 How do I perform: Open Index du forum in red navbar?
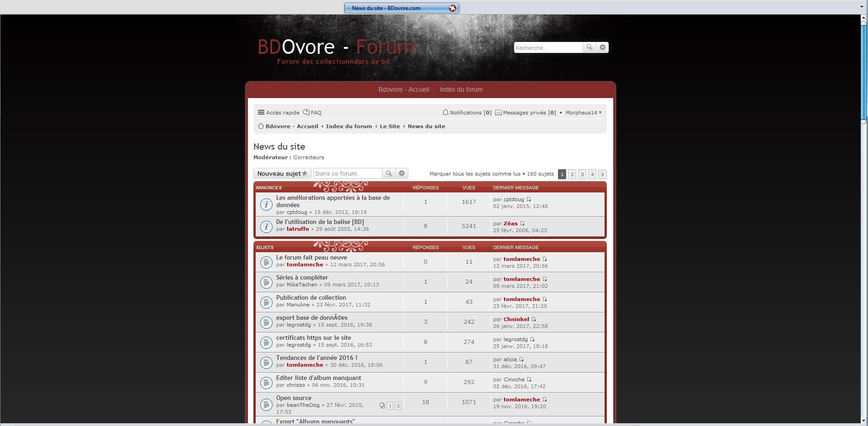(x=461, y=89)
